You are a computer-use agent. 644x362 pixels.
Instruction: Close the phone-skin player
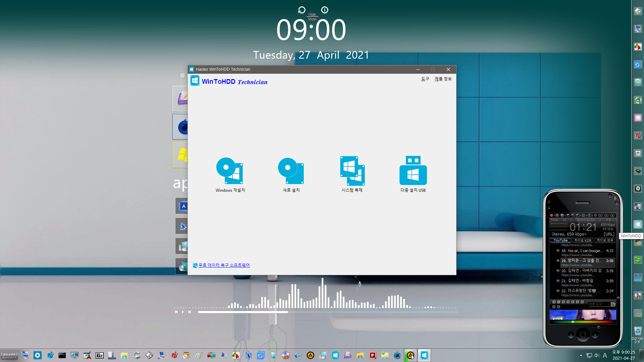coord(616,203)
